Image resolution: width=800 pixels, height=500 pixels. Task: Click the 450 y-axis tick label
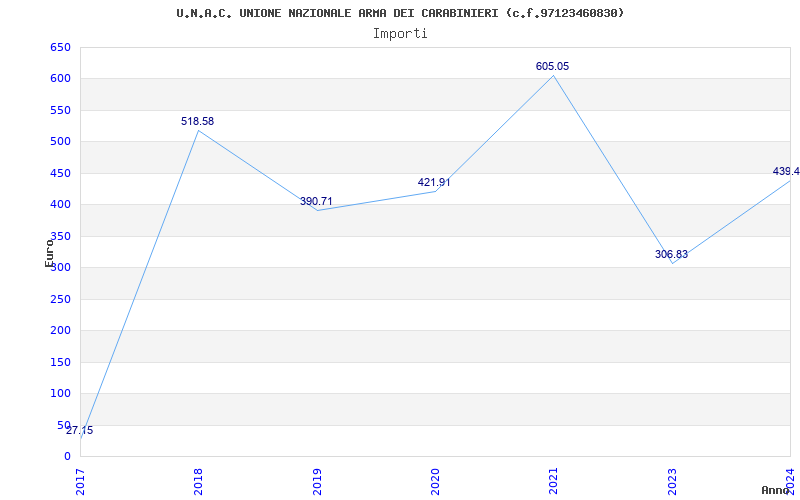60,173
